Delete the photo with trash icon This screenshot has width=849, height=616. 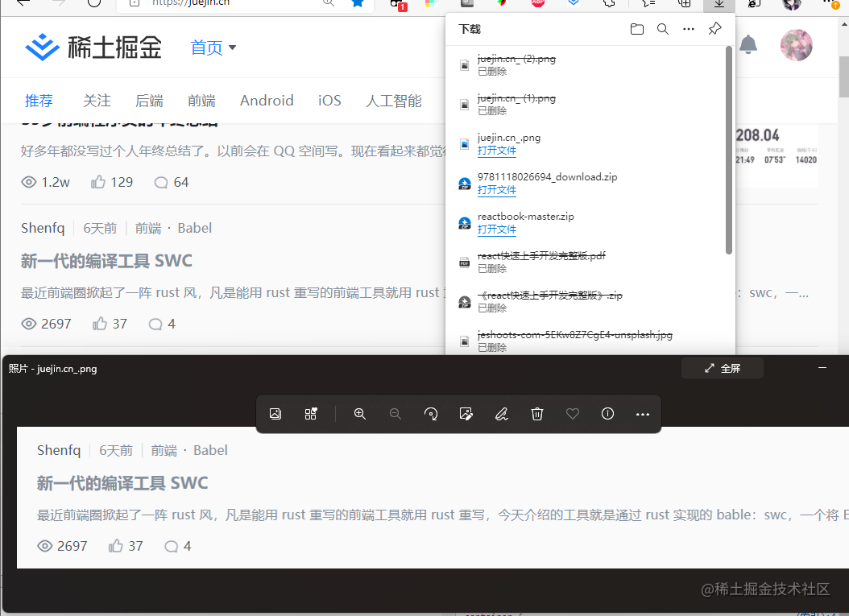[537, 414]
